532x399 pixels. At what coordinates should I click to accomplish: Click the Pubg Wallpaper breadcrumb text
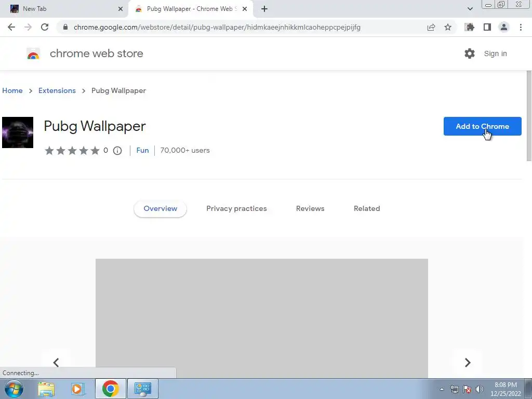(x=119, y=90)
